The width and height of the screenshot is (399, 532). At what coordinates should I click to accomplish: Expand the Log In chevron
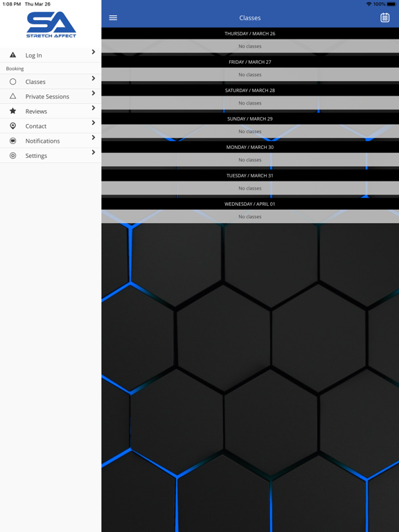click(94, 51)
